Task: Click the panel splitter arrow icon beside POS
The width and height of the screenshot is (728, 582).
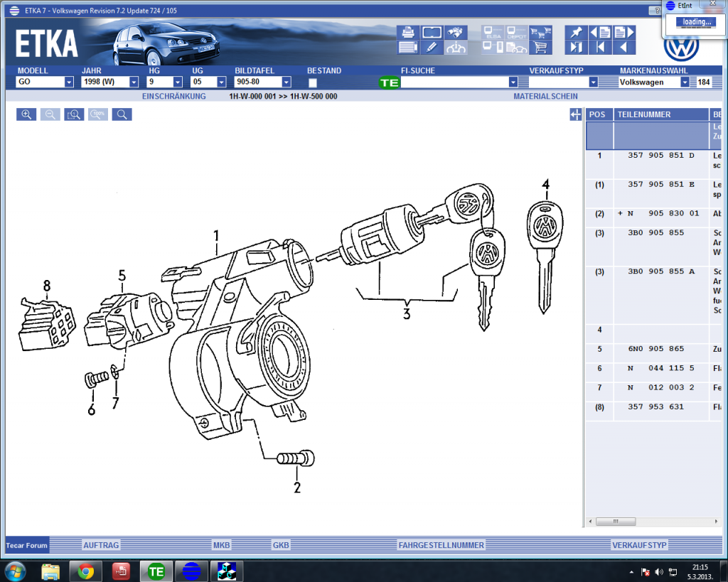Action: coord(575,114)
